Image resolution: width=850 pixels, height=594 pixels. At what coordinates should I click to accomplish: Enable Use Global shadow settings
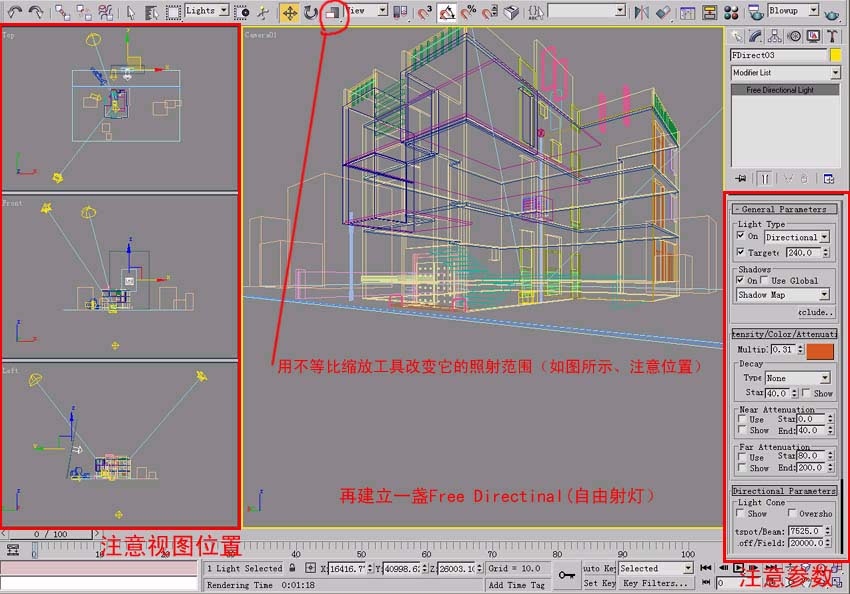coord(766,281)
